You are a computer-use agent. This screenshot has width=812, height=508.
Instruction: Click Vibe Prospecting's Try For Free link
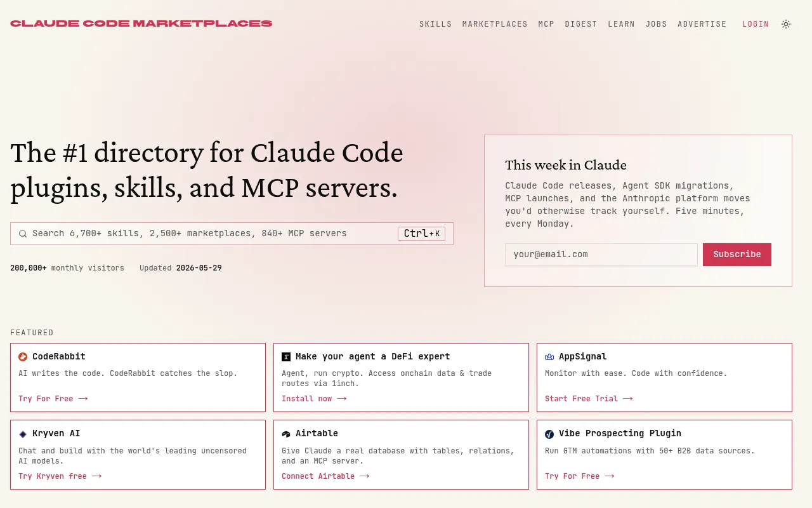click(x=580, y=476)
